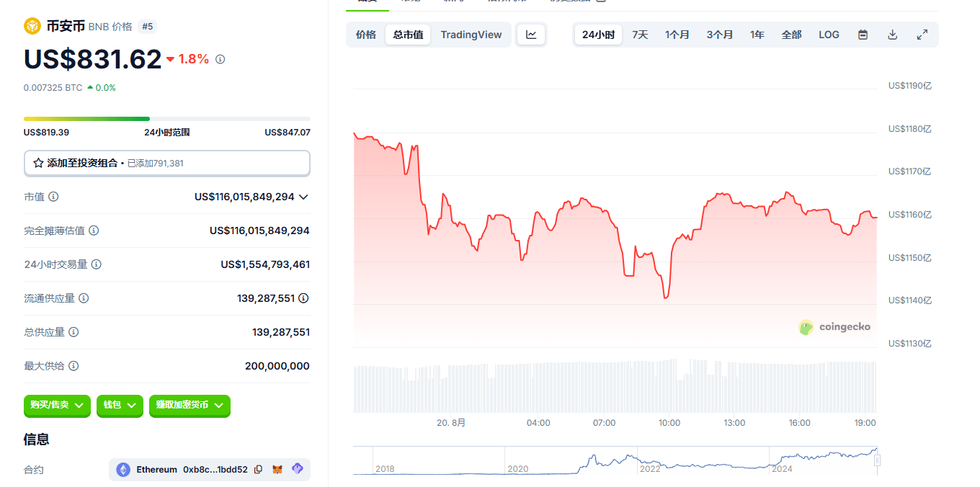Click the Ethereum contract address text
The width and height of the screenshot is (980, 487).
(215, 470)
